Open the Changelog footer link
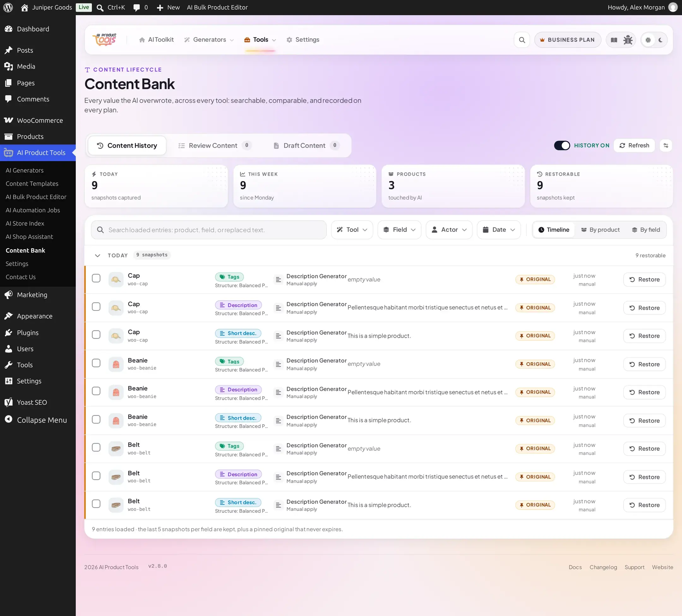 pos(603,567)
